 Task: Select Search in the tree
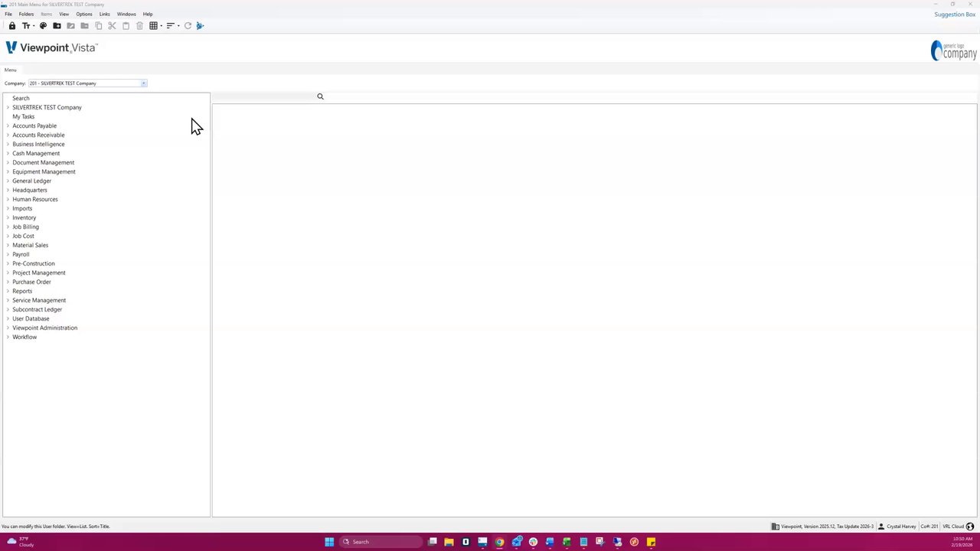[x=21, y=98]
